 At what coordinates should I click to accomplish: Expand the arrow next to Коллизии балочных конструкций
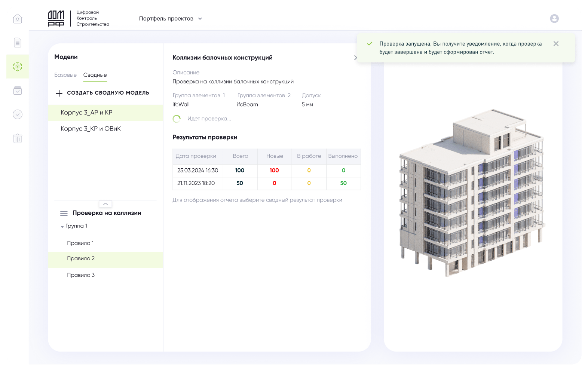pos(355,58)
